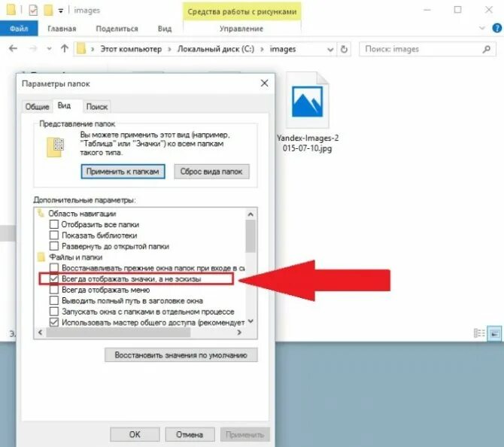Go forward with the forward arrow
Image resolution: width=504 pixels, height=447 pixels.
33,49
